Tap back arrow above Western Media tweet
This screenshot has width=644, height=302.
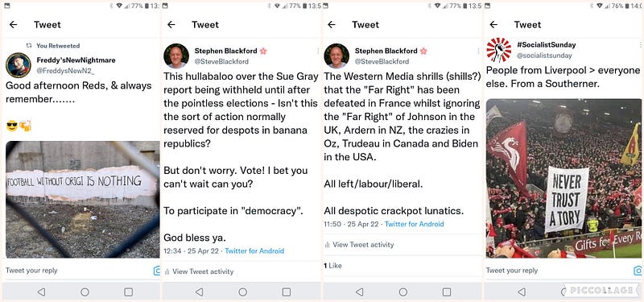(332, 25)
